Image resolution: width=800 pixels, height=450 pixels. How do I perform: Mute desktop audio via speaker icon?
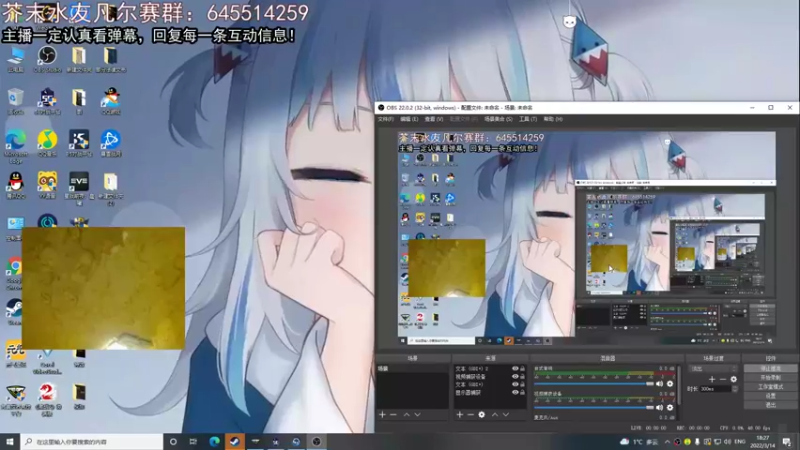(659, 384)
